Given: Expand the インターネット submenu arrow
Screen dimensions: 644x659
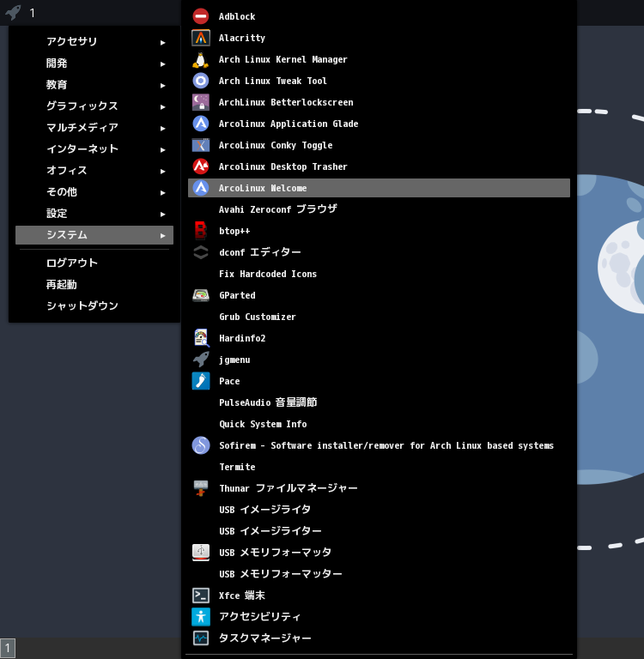Looking at the screenshot, I should click(x=163, y=149).
